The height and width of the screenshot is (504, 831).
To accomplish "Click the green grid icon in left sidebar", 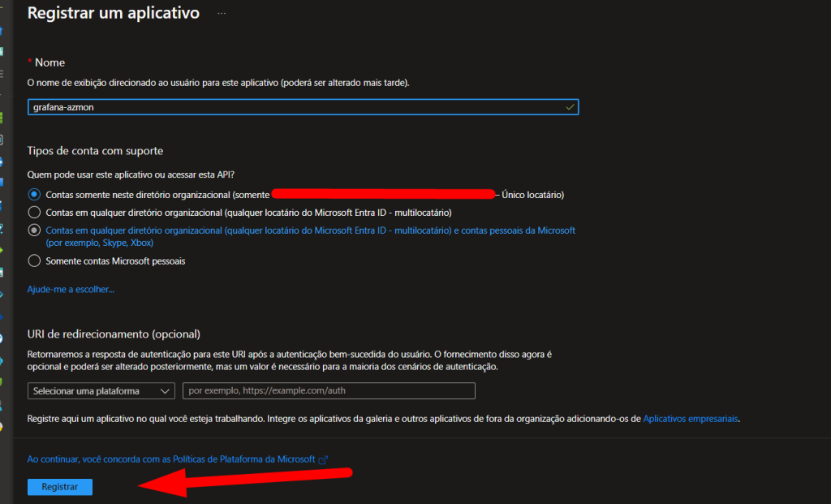I will point(2,117).
